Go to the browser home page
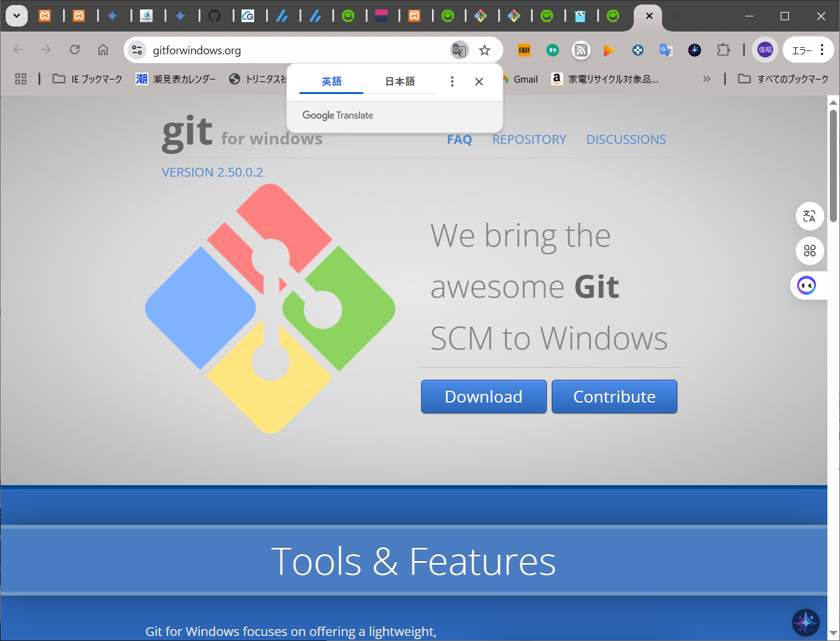Viewport: 840px width, 641px height. point(103,50)
